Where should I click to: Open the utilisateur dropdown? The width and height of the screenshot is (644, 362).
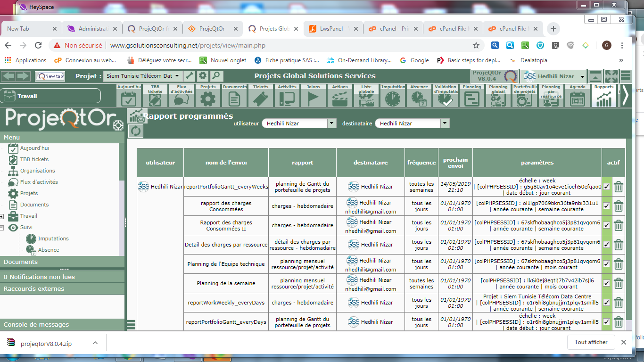332,123
